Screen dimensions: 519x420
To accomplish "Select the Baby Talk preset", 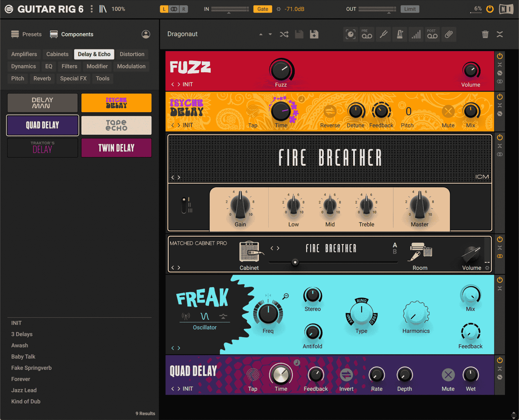I will pyautogui.click(x=23, y=356).
